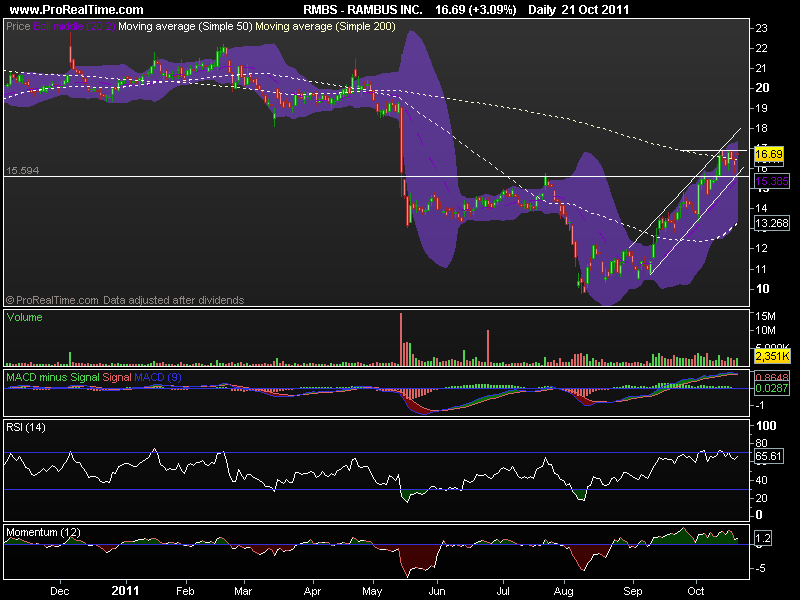Click the 1.2 momentum value tag
800x600 pixels.
pos(763,538)
